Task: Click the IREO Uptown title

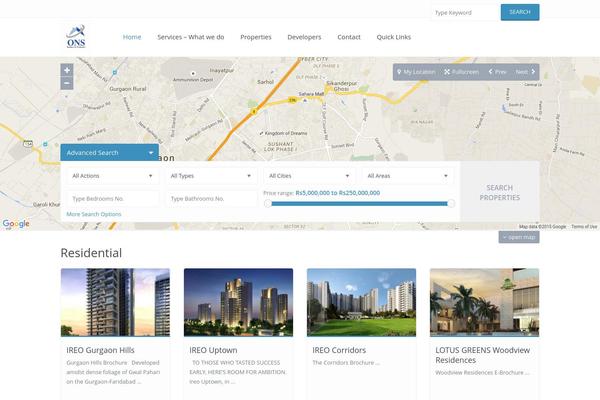Action: coord(213,350)
